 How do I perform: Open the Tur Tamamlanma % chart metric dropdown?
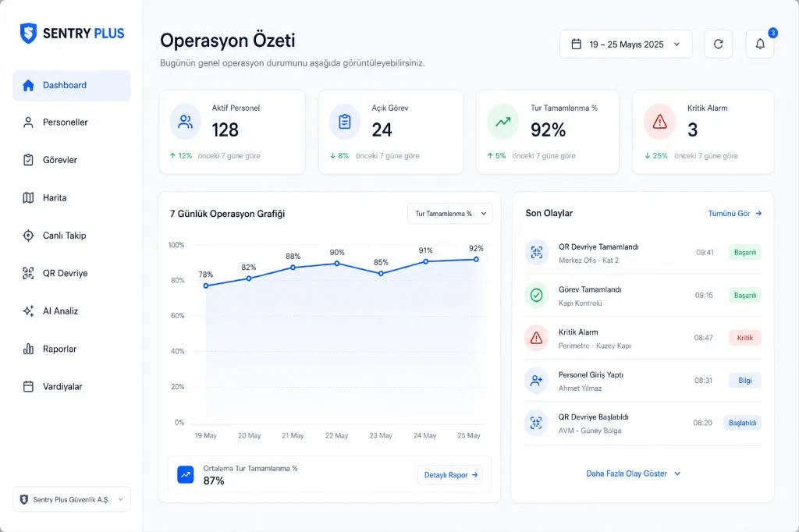pyautogui.click(x=450, y=214)
